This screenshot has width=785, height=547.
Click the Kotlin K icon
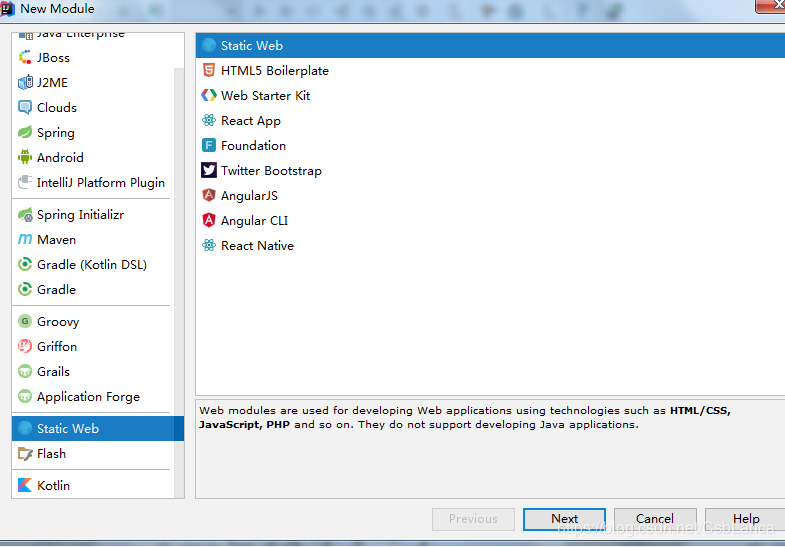point(25,485)
